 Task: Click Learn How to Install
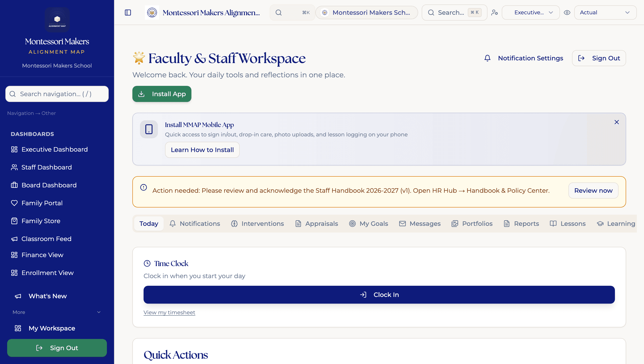click(202, 150)
